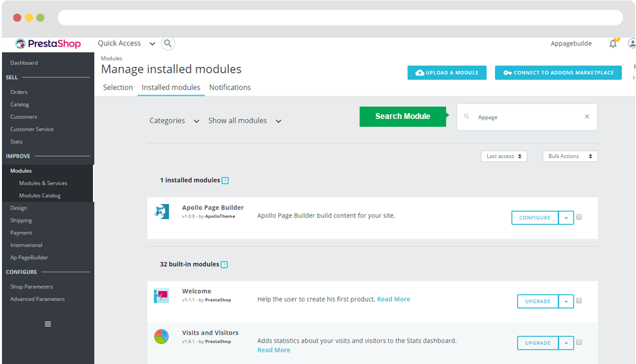Image resolution: width=636 pixels, height=364 pixels.
Task: Switch to the Installed modules tab
Action: click(x=171, y=88)
